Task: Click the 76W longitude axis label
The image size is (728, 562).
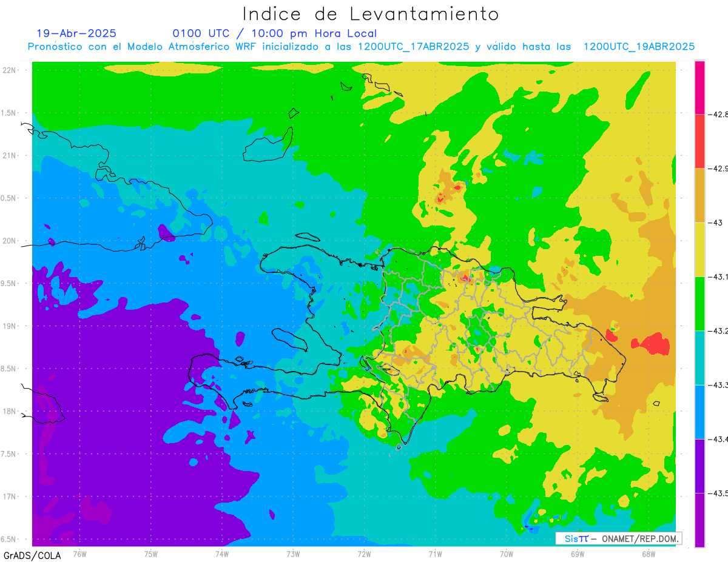Action: point(79,554)
